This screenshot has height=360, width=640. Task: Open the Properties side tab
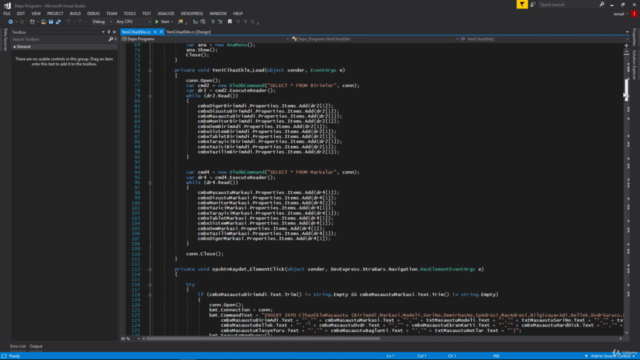(634, 38)
